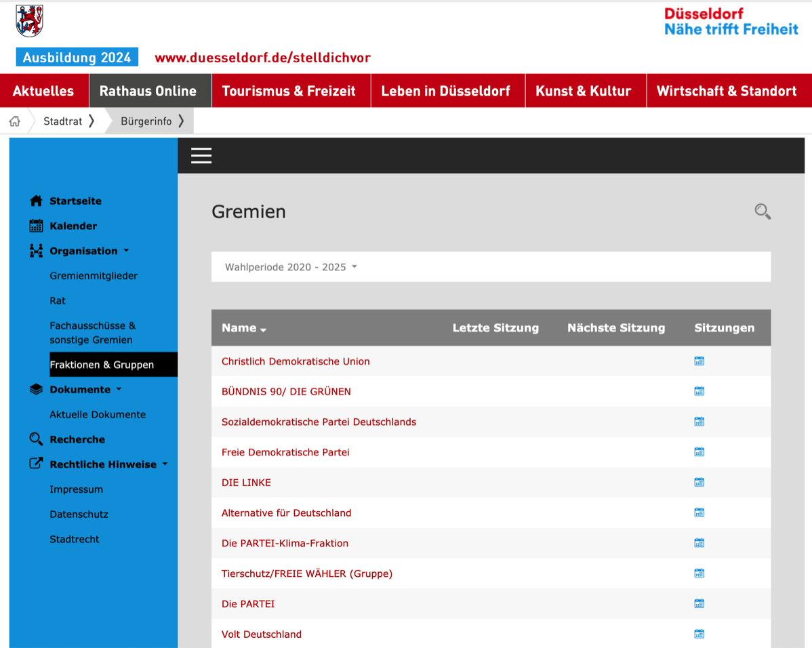Open the Volt Deutschland link
Viewport: 812px width, 648px height.
(262, 634)
